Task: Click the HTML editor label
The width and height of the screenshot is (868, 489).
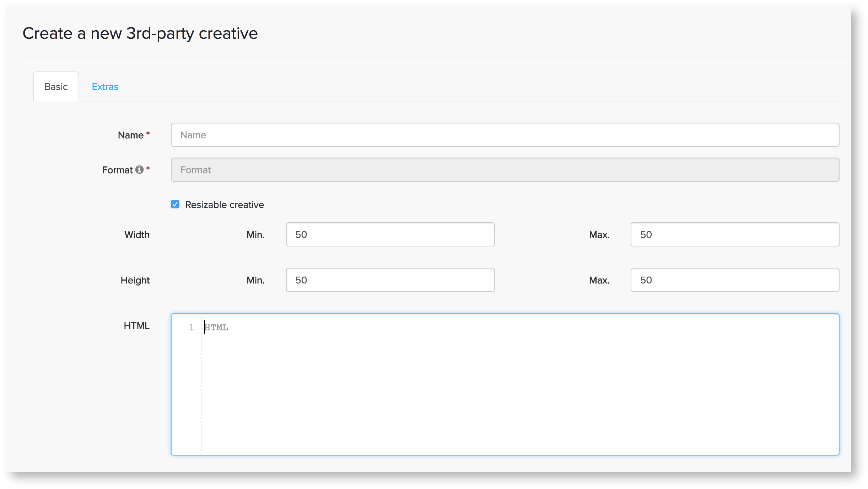Action: click(136, 326)
